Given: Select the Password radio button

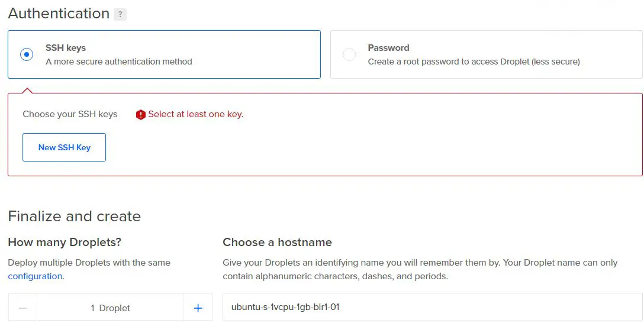Looking at the screenshot, I should tap(349, 54).
